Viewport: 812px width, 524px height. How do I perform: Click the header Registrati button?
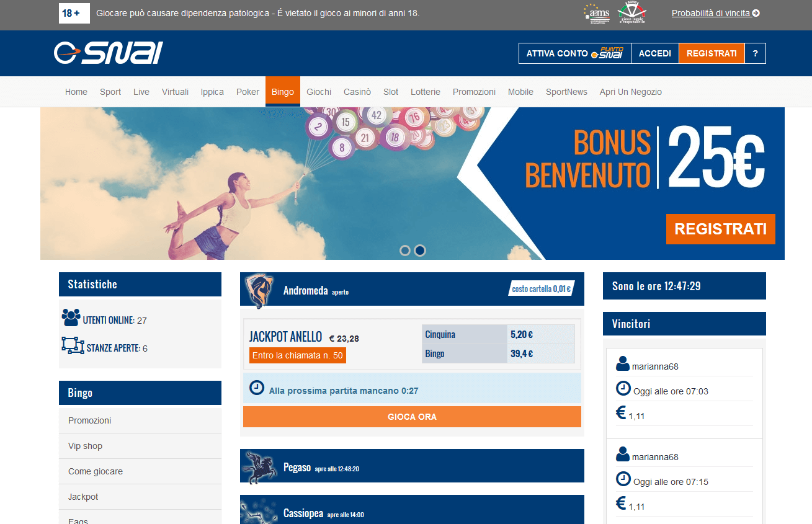(712, 53)
